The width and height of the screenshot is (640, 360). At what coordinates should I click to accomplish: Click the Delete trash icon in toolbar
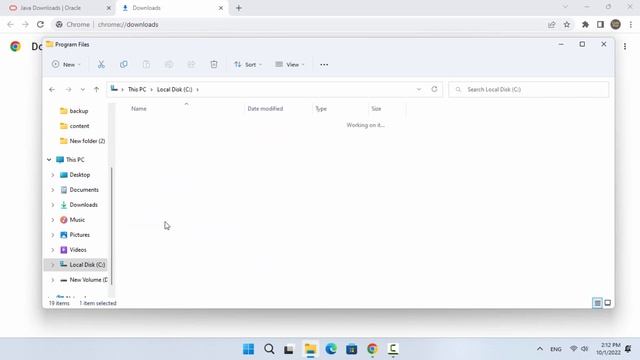click(x=214, y=64)
